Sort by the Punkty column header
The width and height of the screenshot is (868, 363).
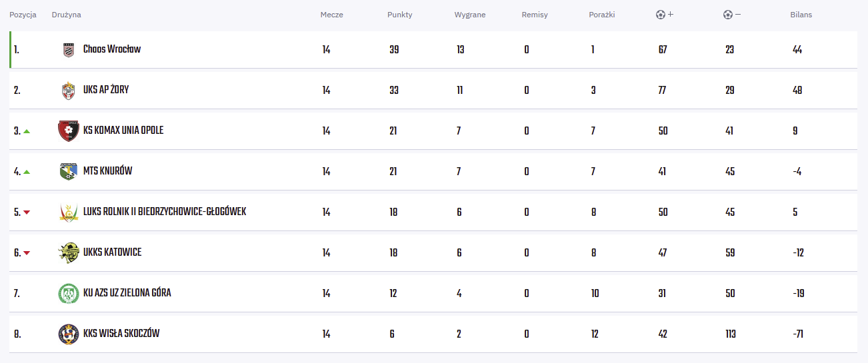[x=399, y=15]
